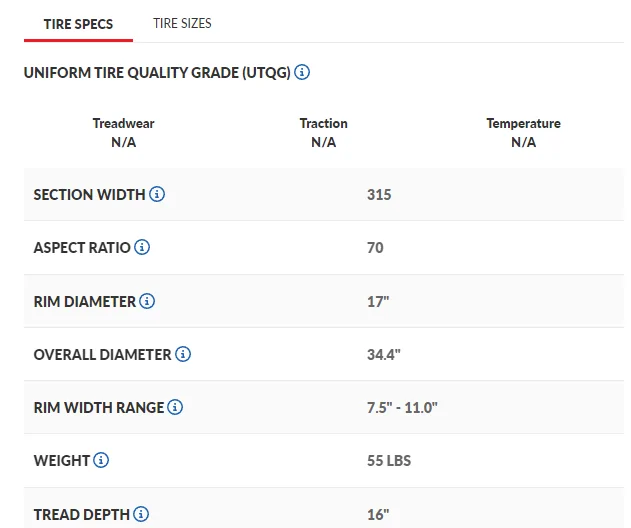
Task: Click the Rim Diameter info icon
Action: pyautogui.click(x=147, y=301)
